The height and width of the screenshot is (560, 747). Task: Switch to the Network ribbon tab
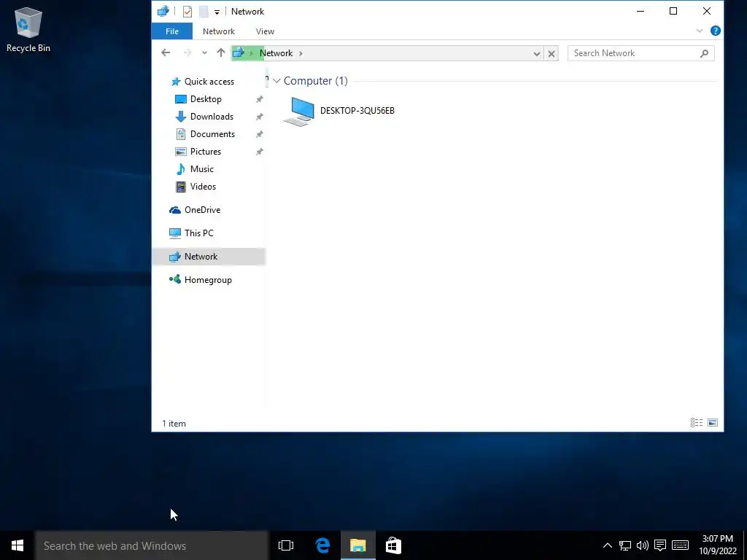click(219, 31)
